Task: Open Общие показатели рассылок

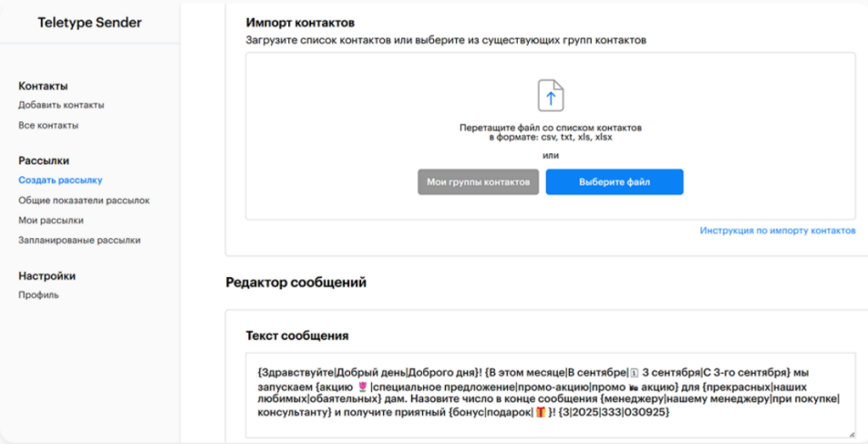Action: [x=84, y=200]
